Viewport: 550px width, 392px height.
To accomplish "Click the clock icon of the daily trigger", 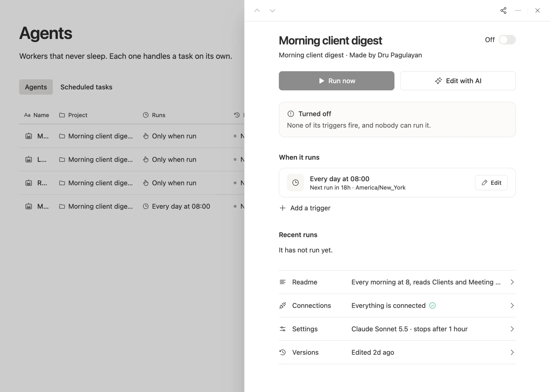I will 295,183.
